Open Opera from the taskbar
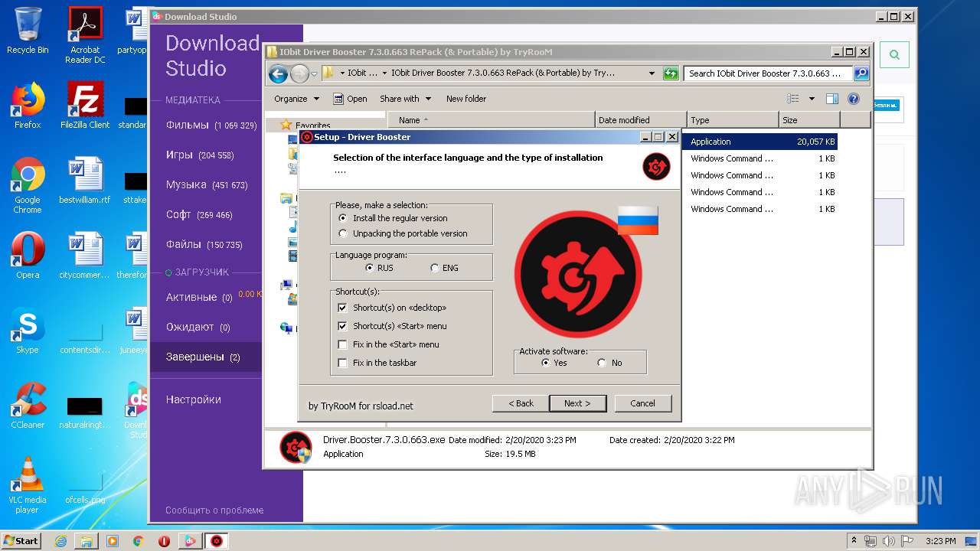The image size is (980, 551). 164,541
